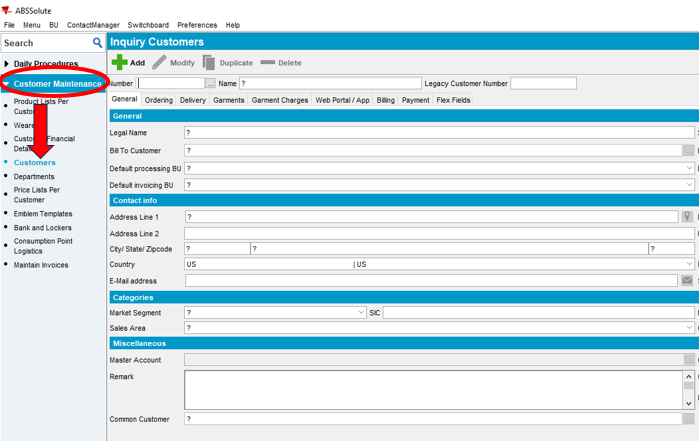Click the map pin icon beside Address Line 1

[x=687, y=217]
